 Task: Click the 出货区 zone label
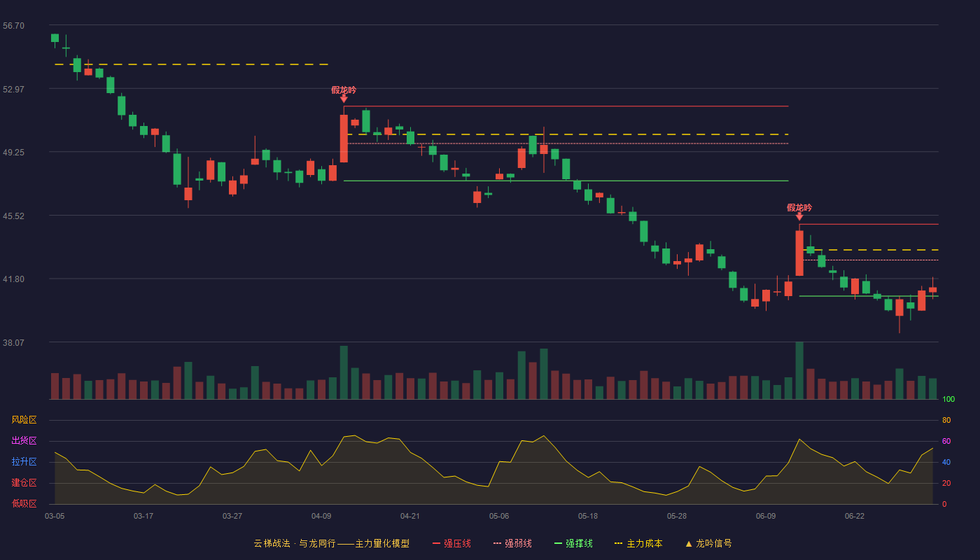point(24,441)
